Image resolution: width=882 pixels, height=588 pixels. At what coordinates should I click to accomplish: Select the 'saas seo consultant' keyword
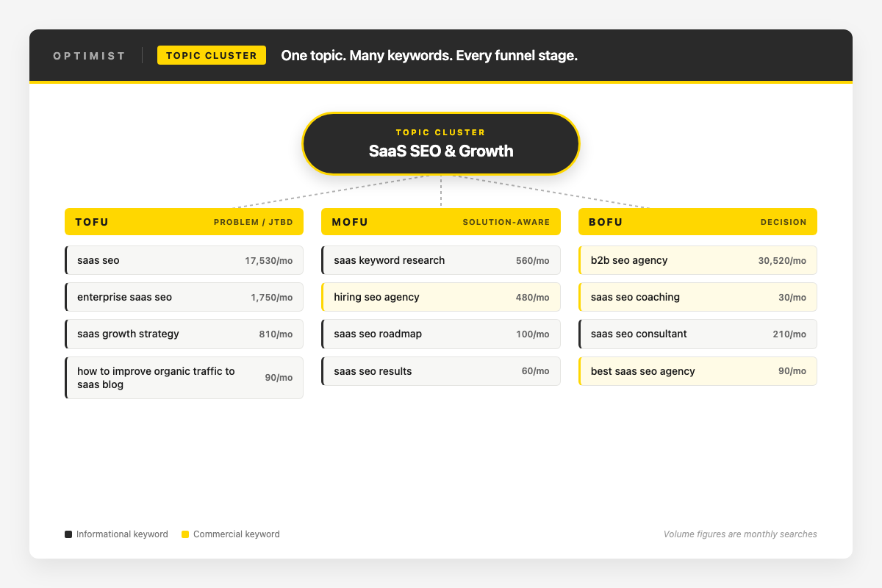(698, 334)
